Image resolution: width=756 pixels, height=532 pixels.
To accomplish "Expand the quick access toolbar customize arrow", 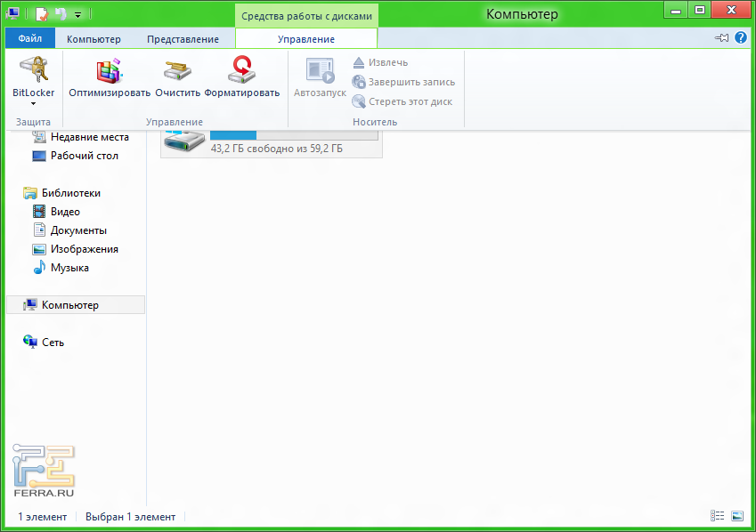I will pyautogui.click(x=77, y=15).
